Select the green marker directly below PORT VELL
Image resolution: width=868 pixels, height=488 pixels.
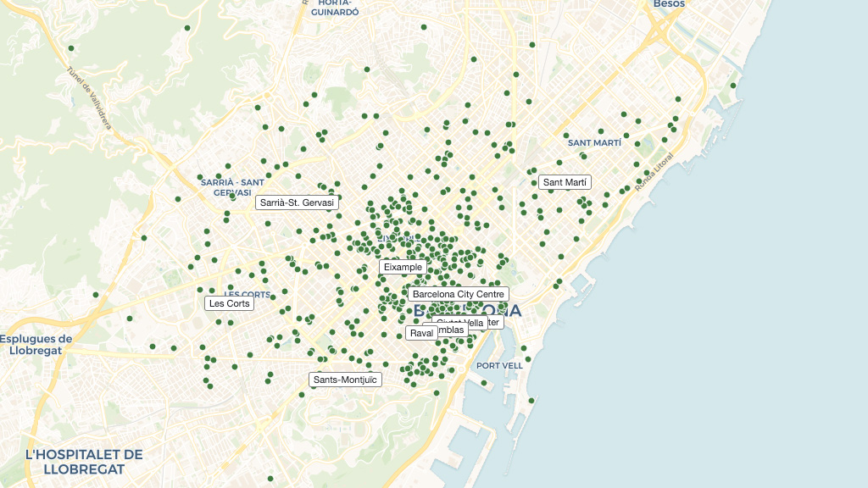click(484, 383)
